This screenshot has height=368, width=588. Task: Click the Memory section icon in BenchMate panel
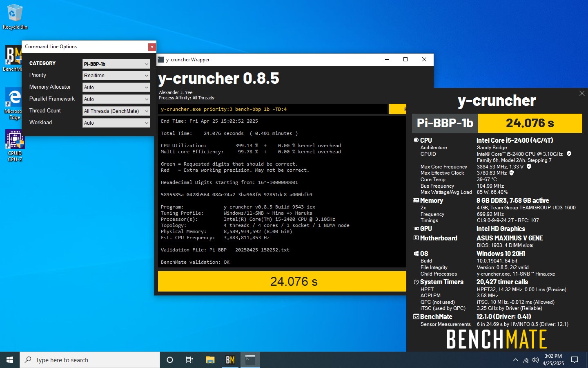(416, 200)
